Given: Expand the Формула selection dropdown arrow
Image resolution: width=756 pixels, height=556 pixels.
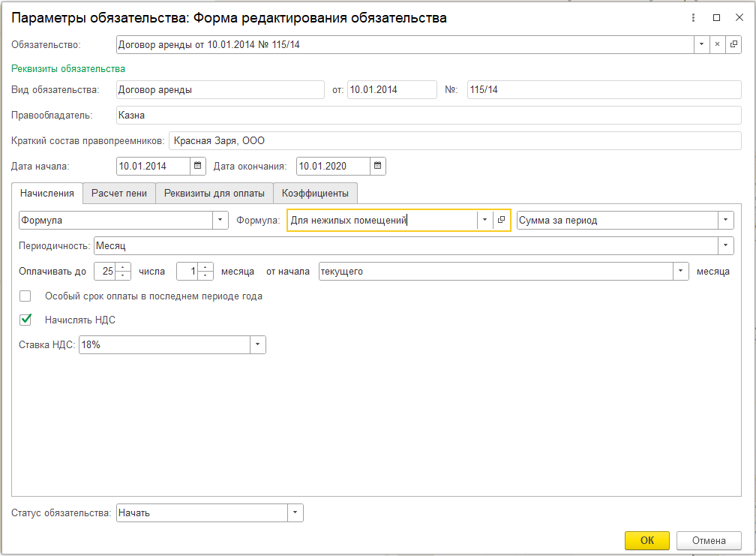Looking at the screenshot, I should 485,220.
